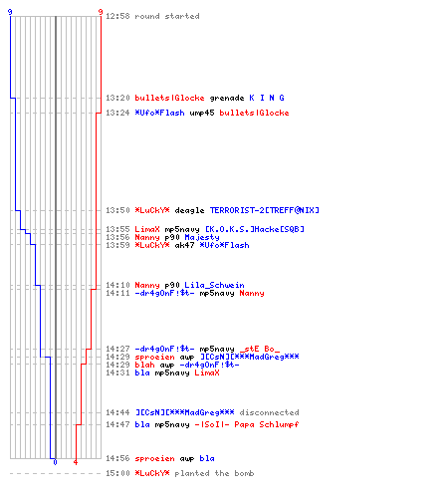Screen dimensions: 448x498
Task: Select 'Lila_Schwein' in the 14:10 entry
Action: pyautogui.click(x=214, y=285)
